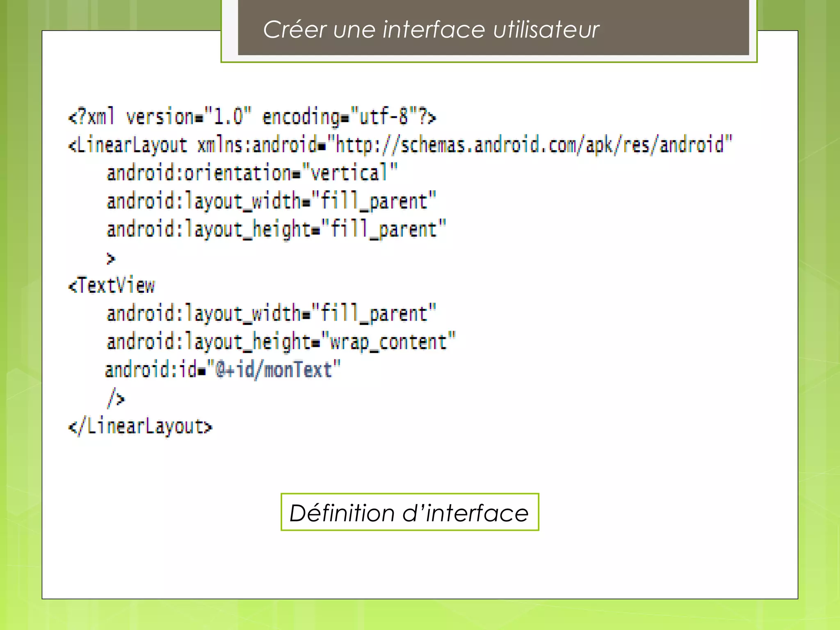The image size is (840, 630).
Task: Click the slide title 'Créer une interface utilisateur'
Action: point(431,30)
